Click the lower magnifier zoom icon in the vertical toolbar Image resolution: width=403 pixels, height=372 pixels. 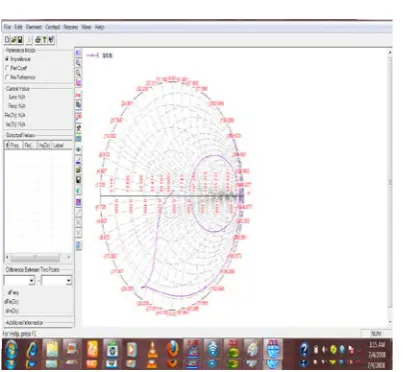[x=78, y=73]
